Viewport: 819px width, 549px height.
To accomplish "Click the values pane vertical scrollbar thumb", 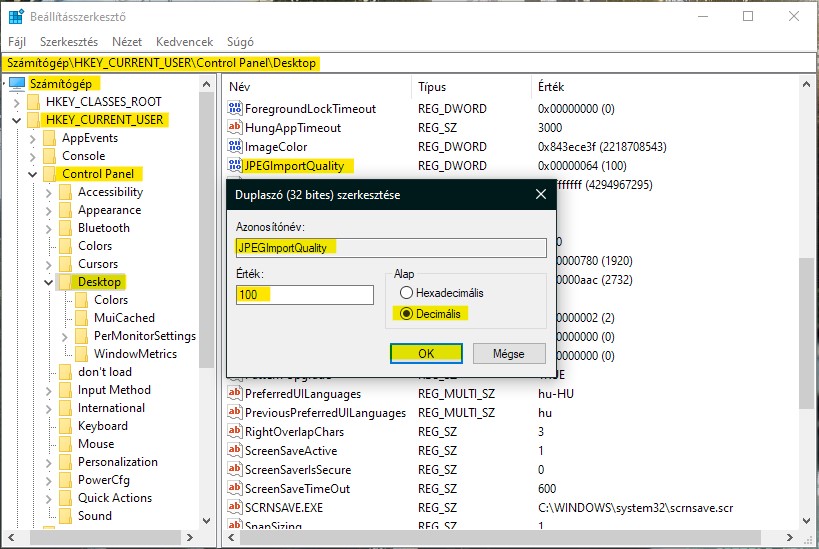I will pyautogui.click(x=806, y=333).
